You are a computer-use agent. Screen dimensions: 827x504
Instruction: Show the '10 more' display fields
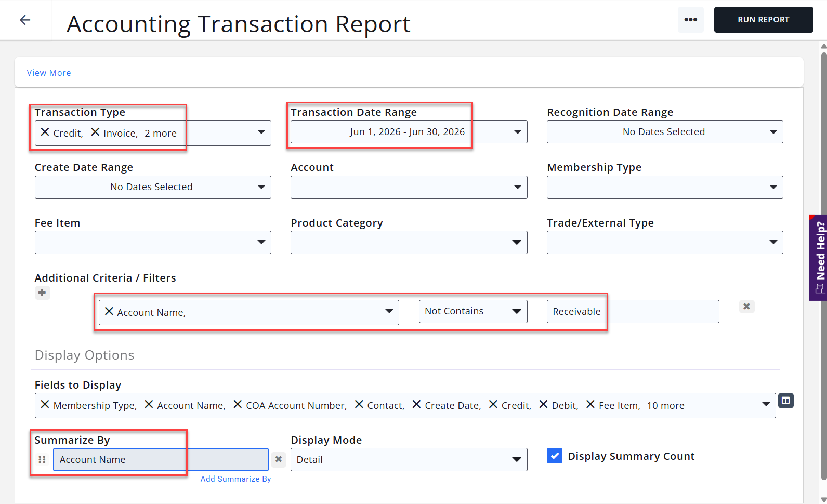click(665, 406)
